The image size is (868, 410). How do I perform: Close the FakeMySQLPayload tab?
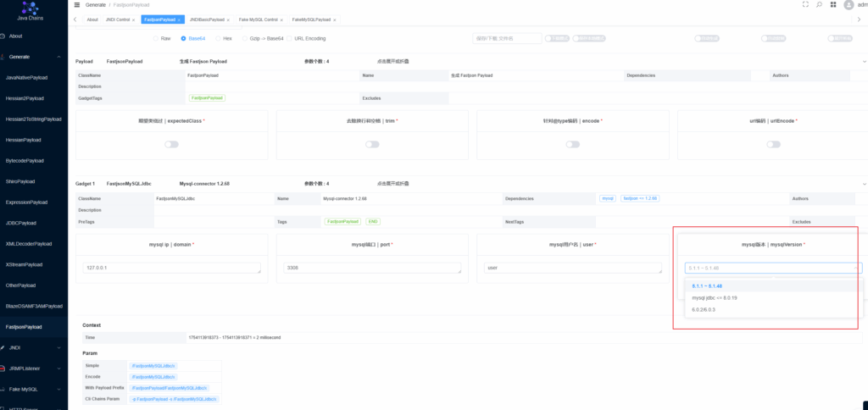pos(334,19)
